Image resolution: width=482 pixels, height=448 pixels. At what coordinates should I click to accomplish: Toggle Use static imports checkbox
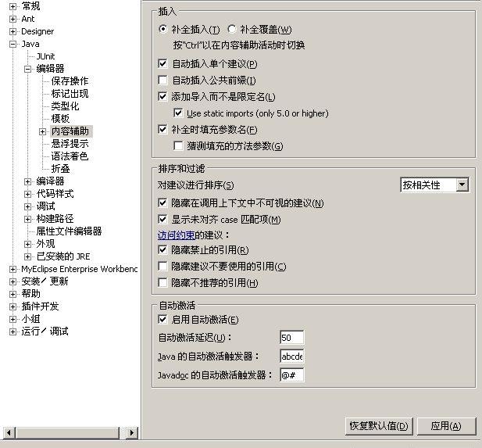pos(178,113)
